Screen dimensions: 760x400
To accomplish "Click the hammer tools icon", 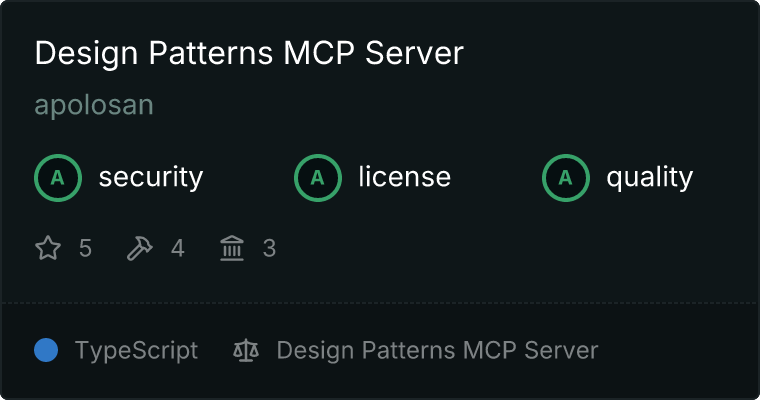I will coord(140,248).
